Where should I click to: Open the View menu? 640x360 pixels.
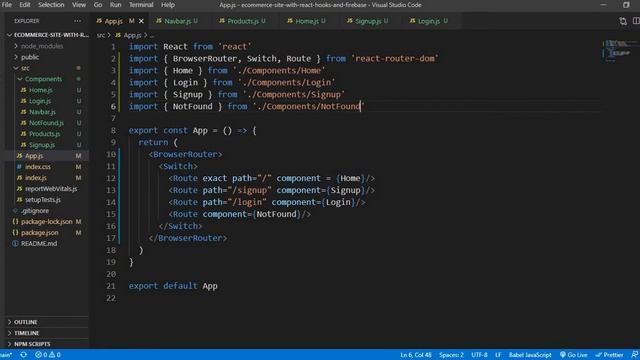click(79, 5)
